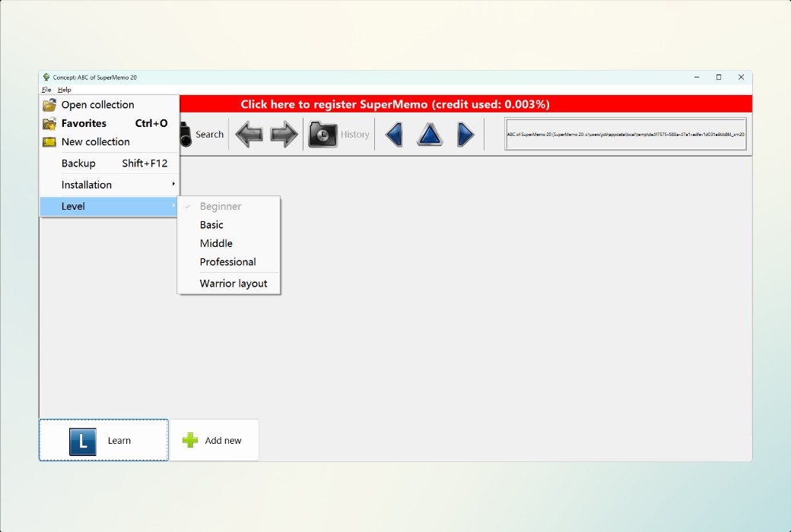Click the gray forward arrow

click(x=283, y=134)
